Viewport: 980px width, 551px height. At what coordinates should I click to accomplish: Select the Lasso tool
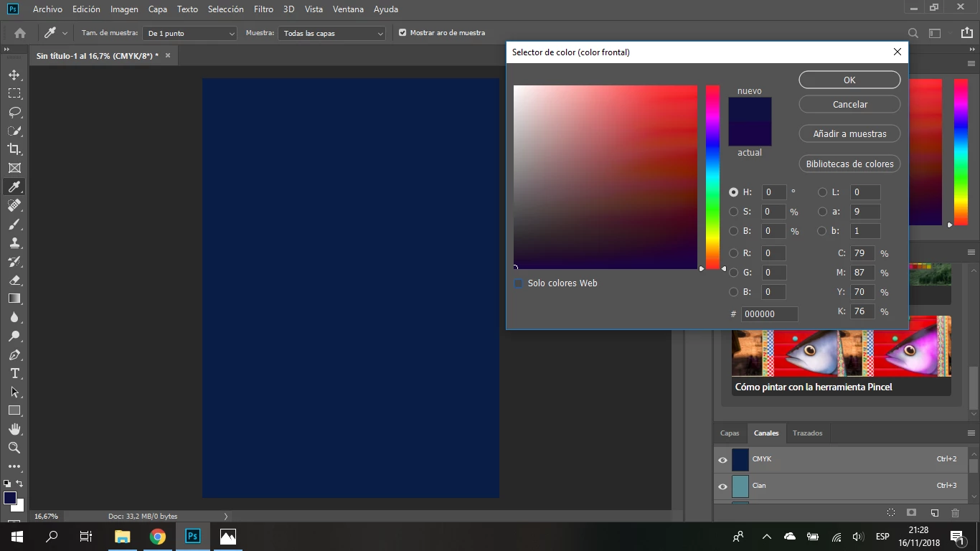14,112
